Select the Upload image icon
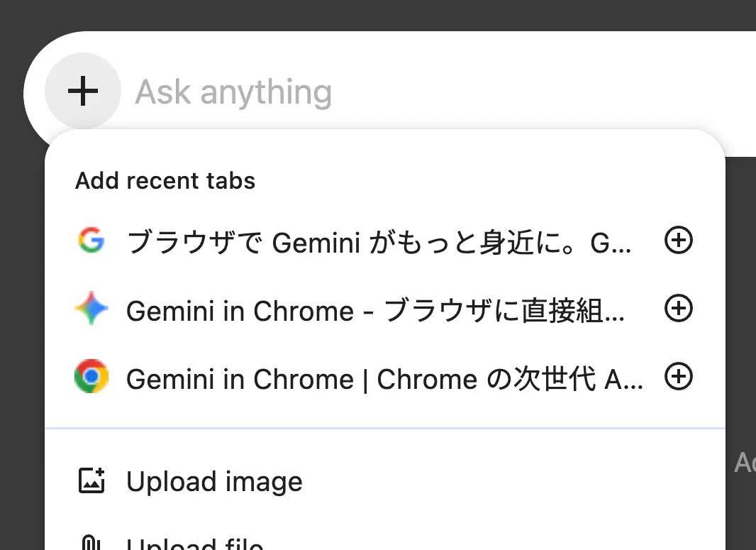756x550 pixels. (x=91, y=481)
